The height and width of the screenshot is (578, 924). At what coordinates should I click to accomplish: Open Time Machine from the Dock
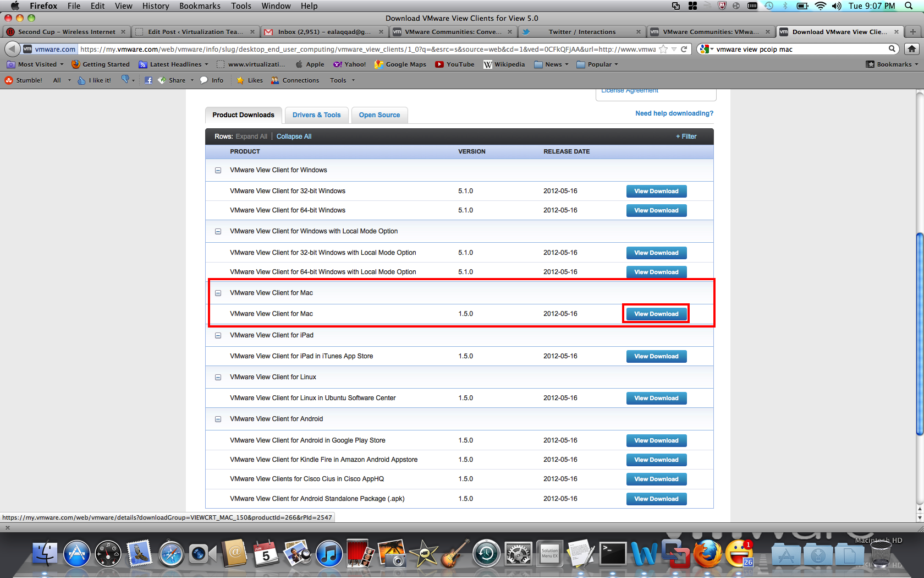486,553
